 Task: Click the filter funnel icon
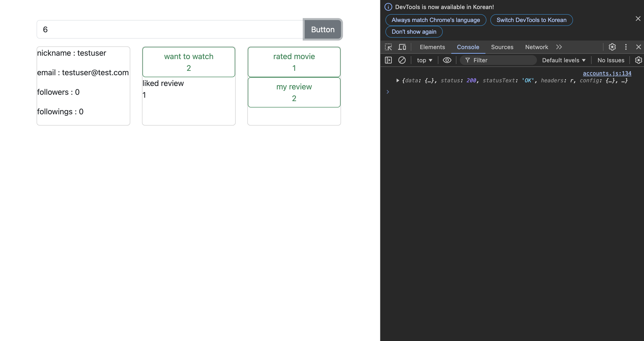pyautogui.click(x=467, y=60)
